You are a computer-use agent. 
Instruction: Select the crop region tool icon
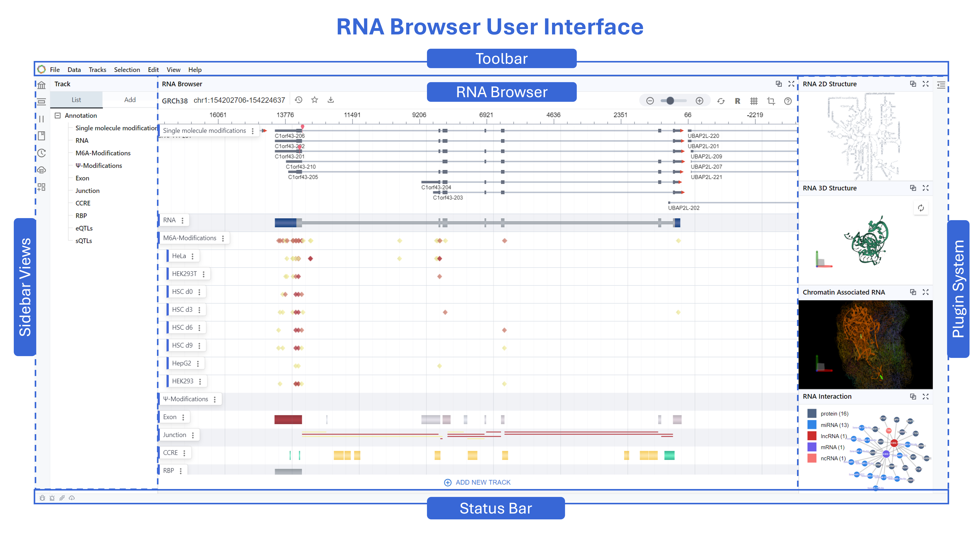771,101
